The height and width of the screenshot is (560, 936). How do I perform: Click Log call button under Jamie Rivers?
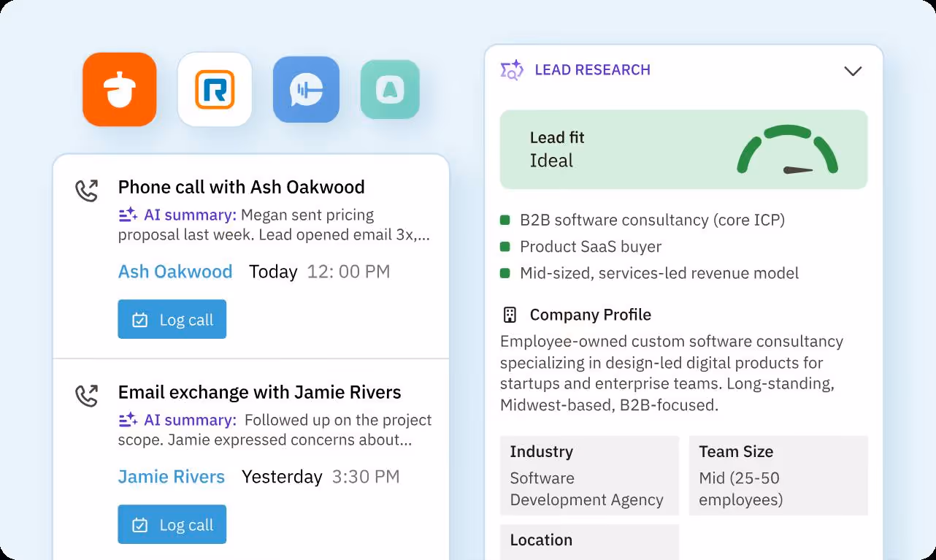(172, 524)
